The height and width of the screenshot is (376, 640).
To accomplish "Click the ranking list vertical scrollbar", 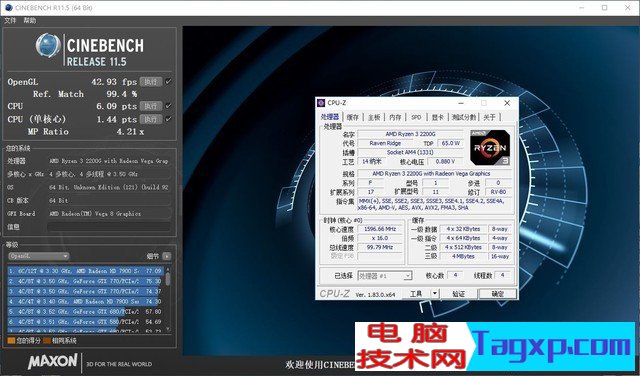I will click(168, 299).
